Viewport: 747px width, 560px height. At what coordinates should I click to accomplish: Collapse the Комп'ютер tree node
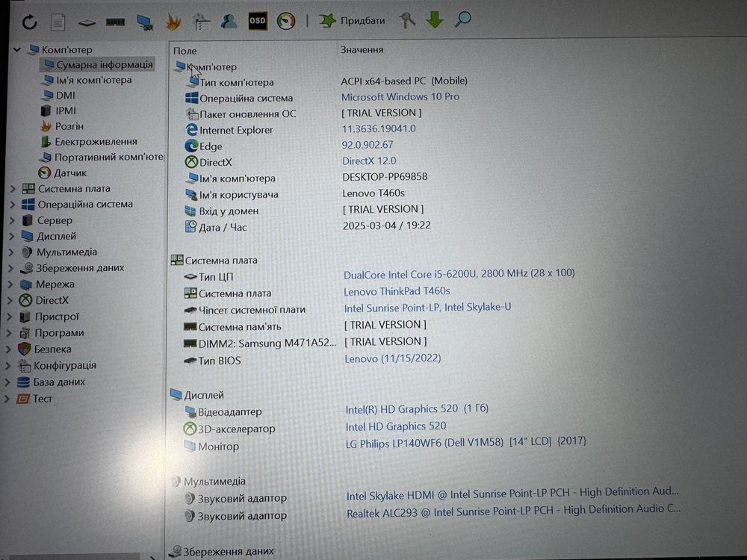[x=17, y=49]
